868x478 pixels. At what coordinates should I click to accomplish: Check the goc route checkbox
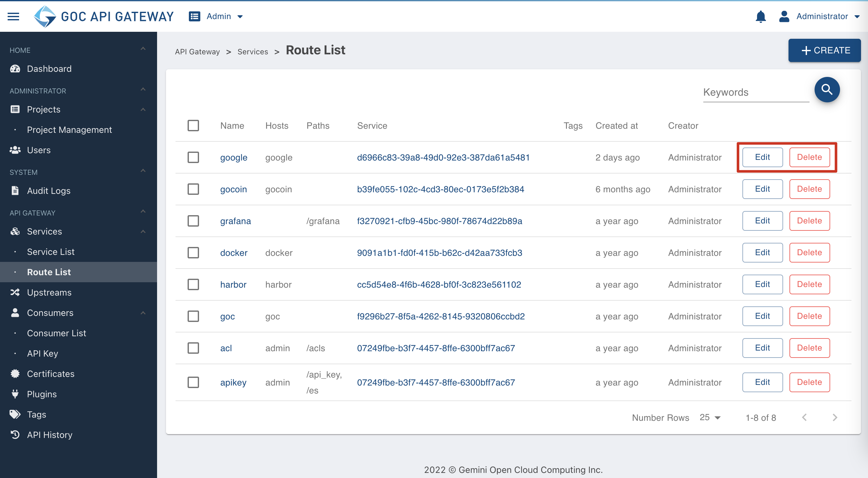coord(193,316)
